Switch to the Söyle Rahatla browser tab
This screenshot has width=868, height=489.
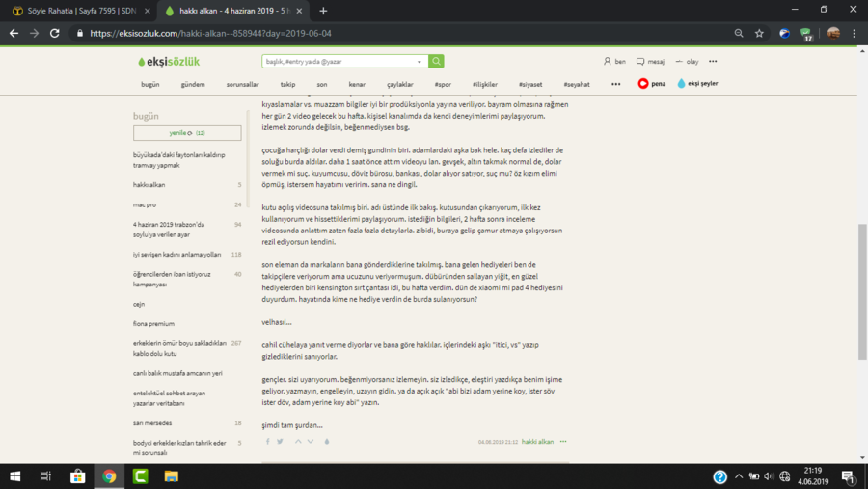(x=81, y=11)
